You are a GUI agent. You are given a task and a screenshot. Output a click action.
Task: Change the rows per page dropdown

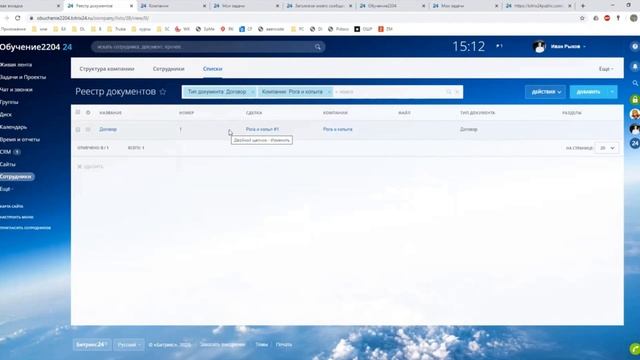tap(607, 148)
